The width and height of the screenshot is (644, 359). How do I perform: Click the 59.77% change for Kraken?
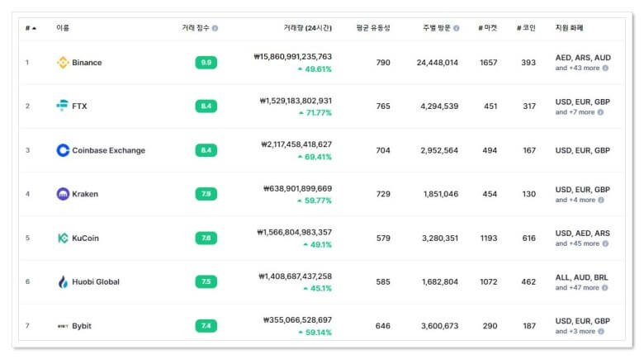315,201
